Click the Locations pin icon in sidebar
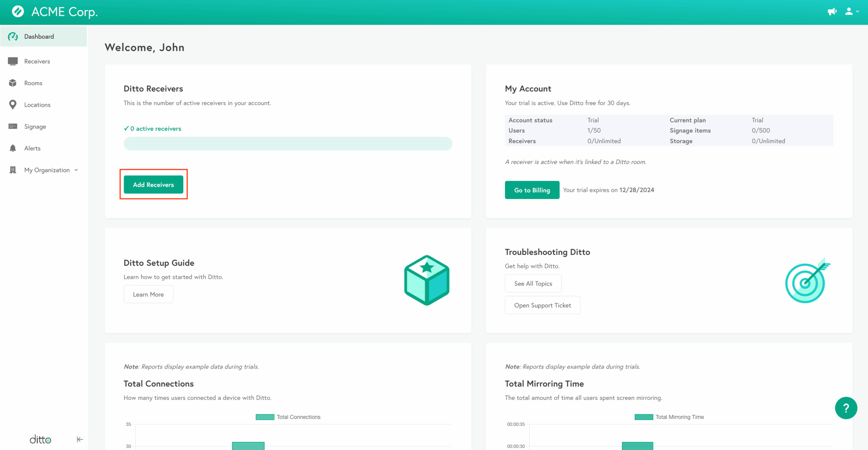Viewport: 868px width, 450px height. [x=13, y=105]
